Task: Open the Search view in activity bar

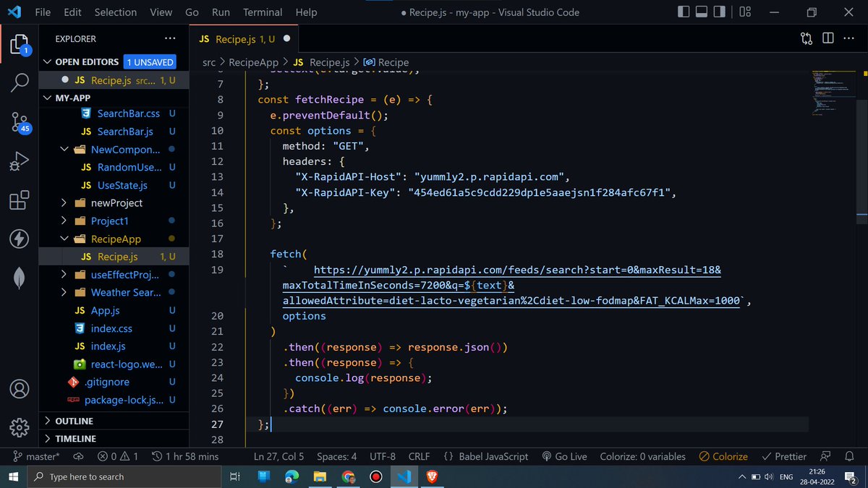Action: pos(20,82)
